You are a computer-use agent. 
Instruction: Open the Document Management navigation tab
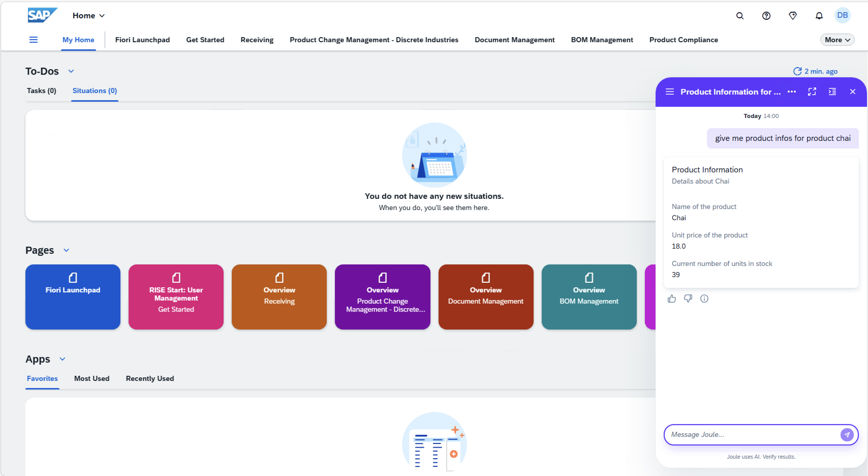click(x=515, y=40)
